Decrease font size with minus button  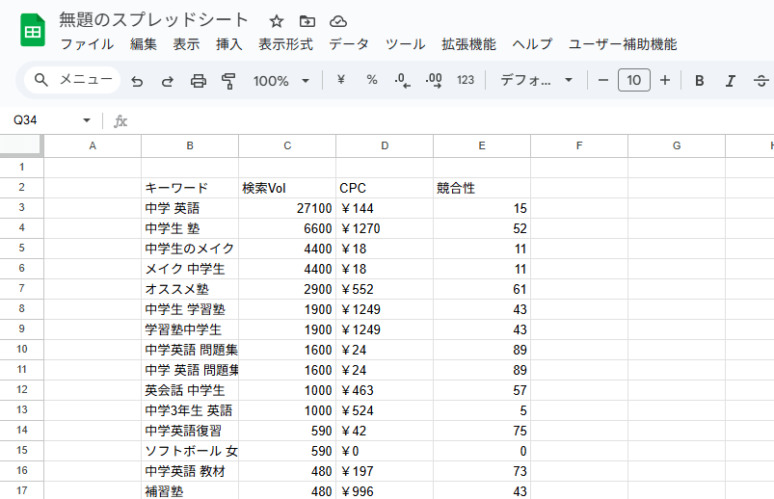pyautogui.click(x=603, y=80)
